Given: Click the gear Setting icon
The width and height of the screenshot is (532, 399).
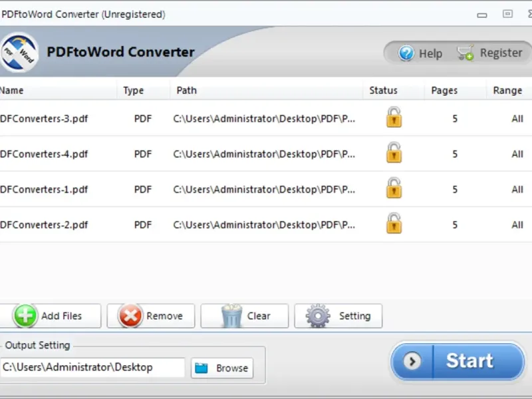Looking at the screenshot, I should tap(318, 315).
